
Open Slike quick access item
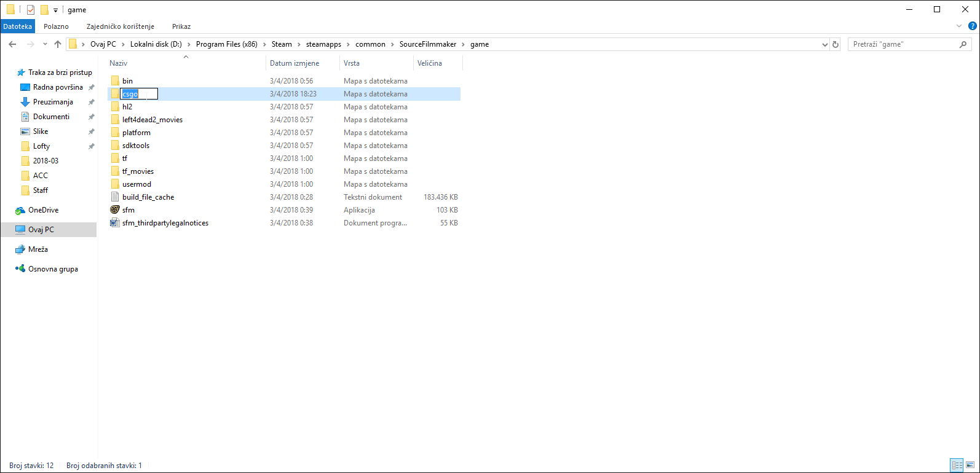click(41, 131)
